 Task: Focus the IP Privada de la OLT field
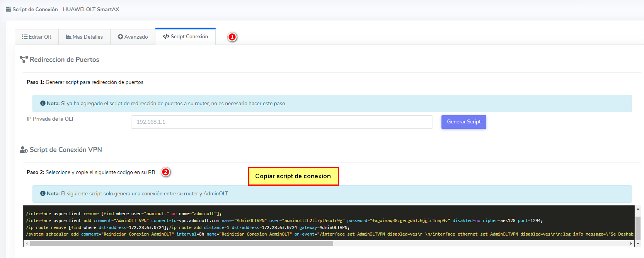click(x=281, y=122)
